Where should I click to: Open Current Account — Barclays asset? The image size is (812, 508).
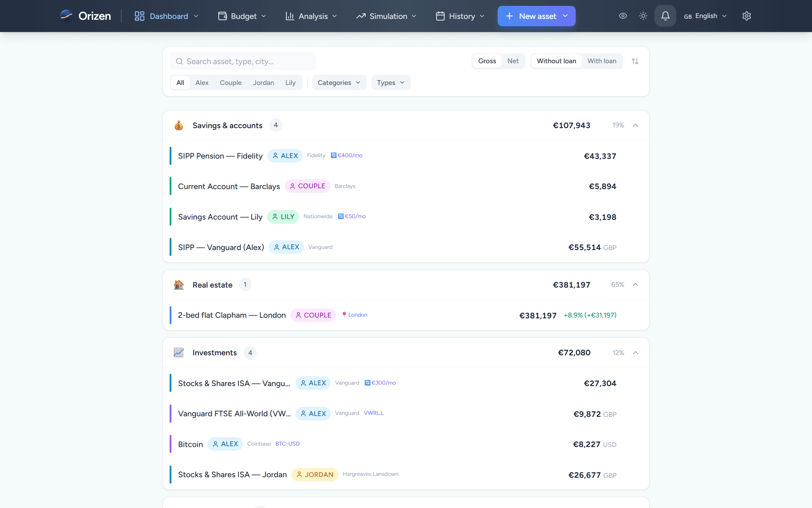(x=406, y=186)
